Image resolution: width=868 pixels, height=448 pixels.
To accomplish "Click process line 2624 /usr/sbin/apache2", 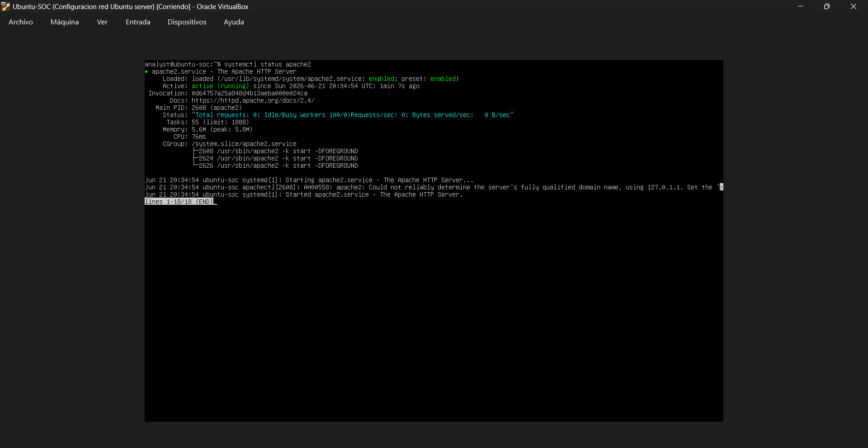I will pyautogui.click(x=278, y=158).
